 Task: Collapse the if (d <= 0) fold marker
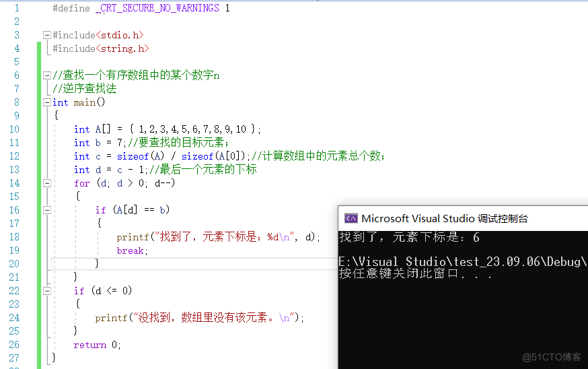47,291
